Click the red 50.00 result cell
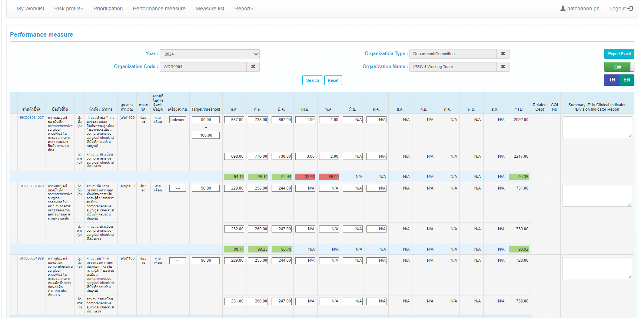Image resolution: width=644 pixels, height=318 pixels. 329,177
